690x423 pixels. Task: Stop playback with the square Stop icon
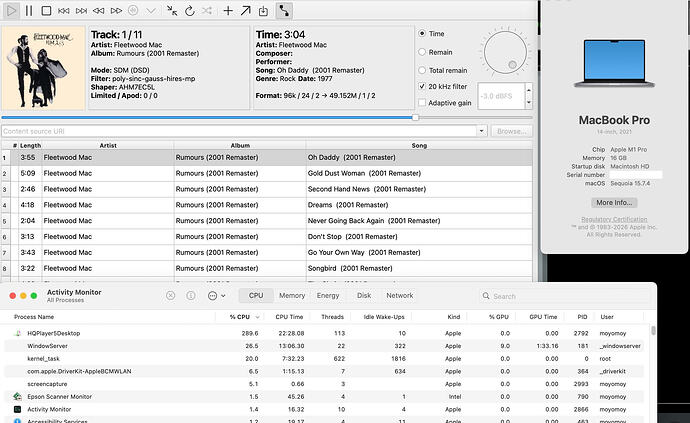46,11
